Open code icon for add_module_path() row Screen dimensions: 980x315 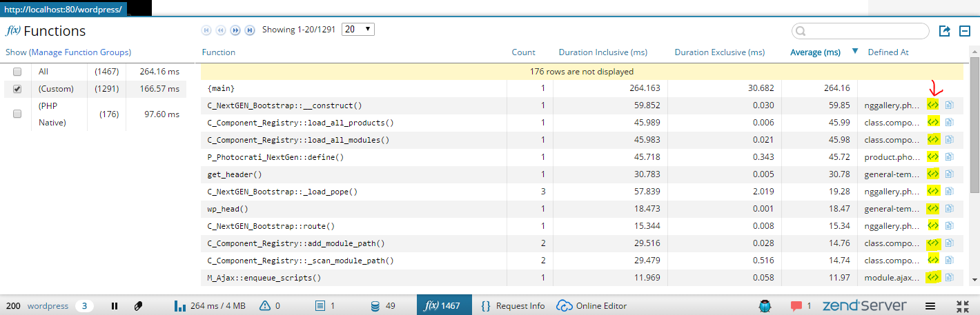coord(933,243)
